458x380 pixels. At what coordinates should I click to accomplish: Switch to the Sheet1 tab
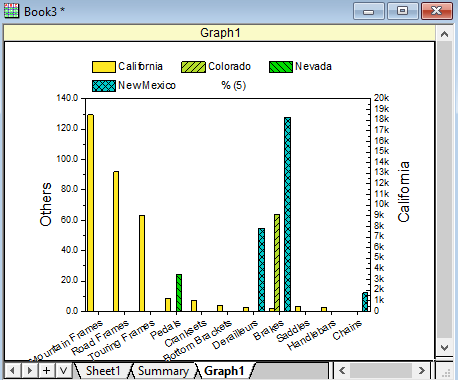(103, 371)
